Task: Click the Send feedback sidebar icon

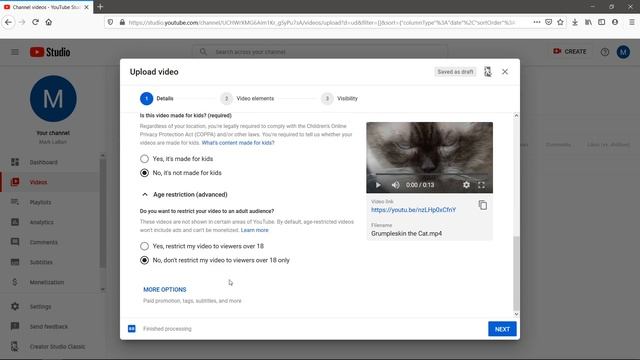Action: pyautogui.click(x=15, y=326)
